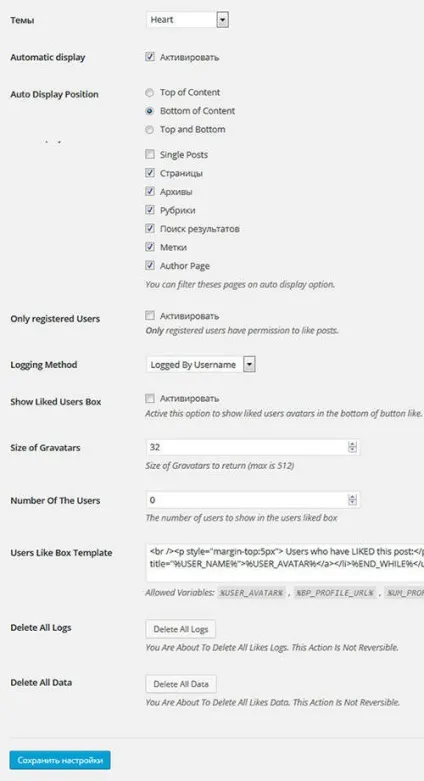The image size is (424, 781).
Task: Click into Users Like Box Template textarea
Action: [285, 562]
